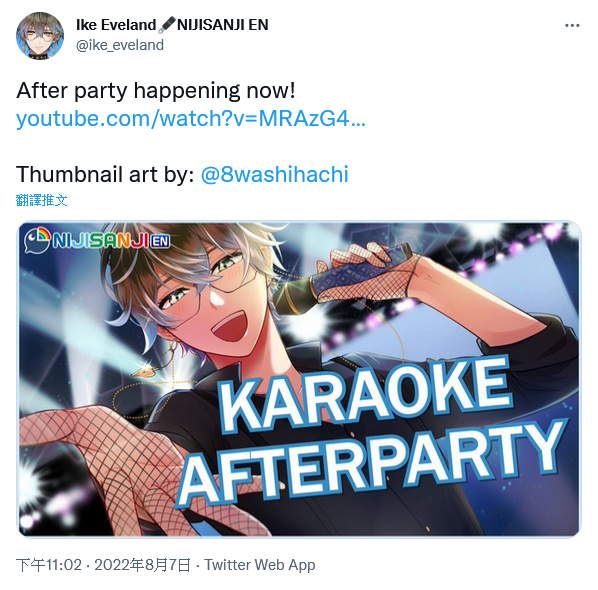This screenshot has height=590, width=598.
Task: Click the Ike Eveland display name
Action: [x=116, y=25]
